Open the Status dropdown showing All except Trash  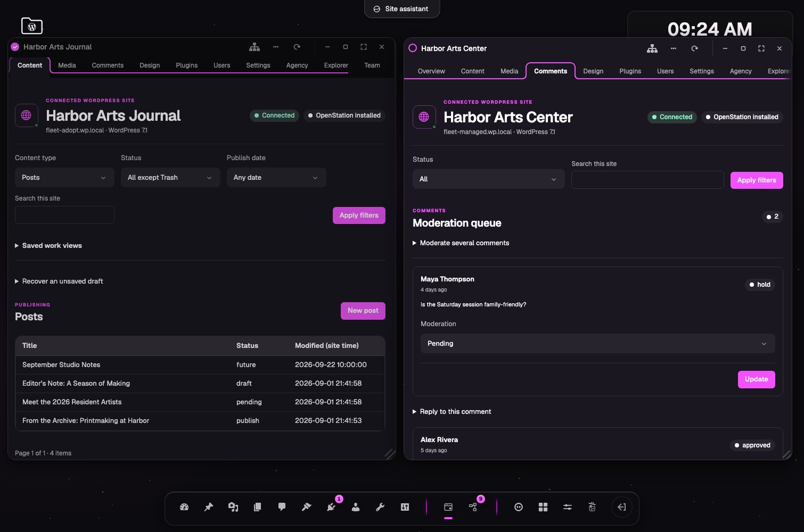[x=170, y=178]
